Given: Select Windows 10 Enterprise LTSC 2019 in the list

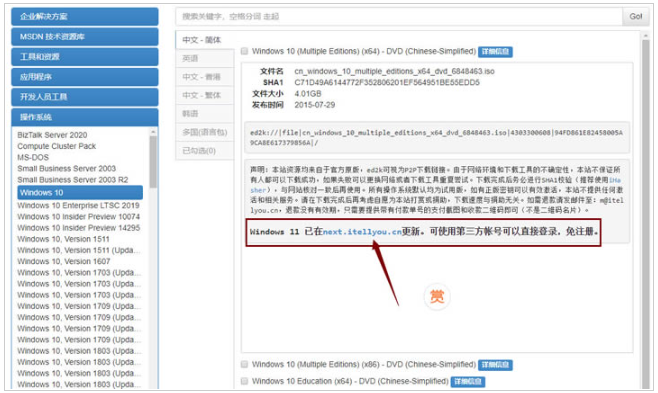Looking at the screenshot, I should [x=78, y=205].
